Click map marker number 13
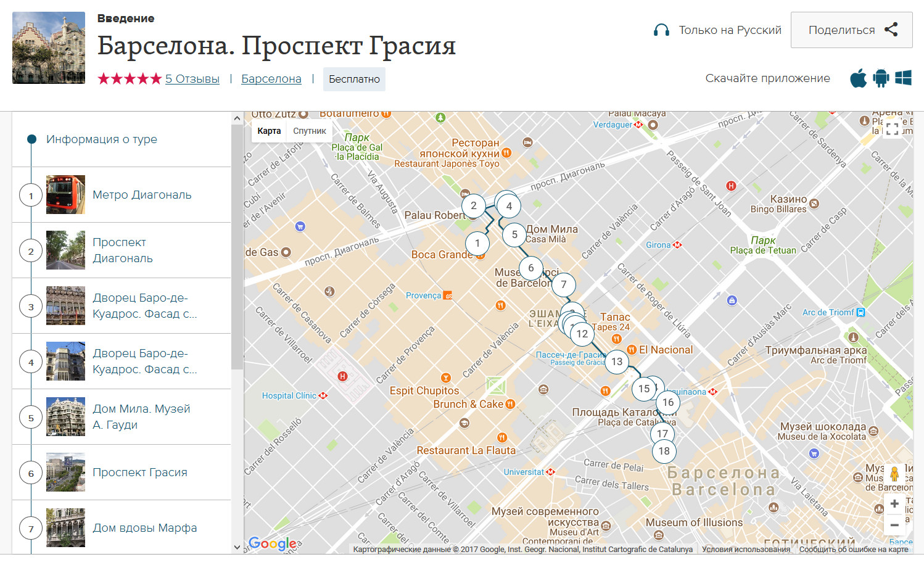924x565 pixels. tap(617, 361)
